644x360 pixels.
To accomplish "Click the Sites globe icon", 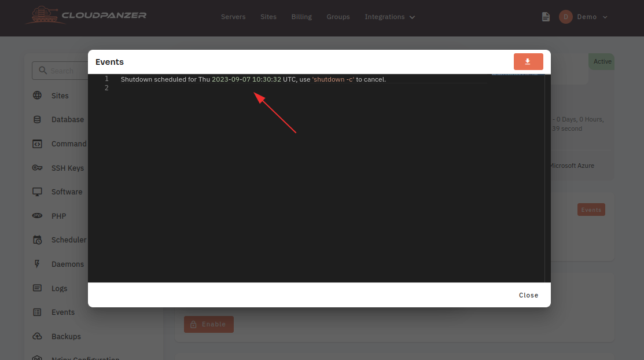I will (x=38, y=95).
